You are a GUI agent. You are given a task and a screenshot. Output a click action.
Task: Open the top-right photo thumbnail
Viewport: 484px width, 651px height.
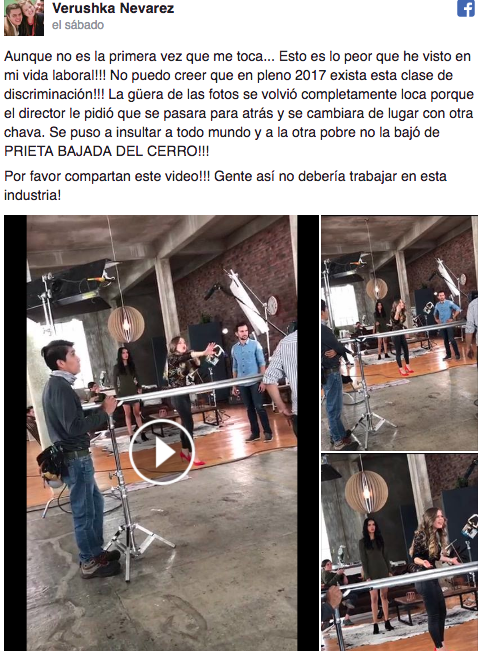tap(399, 333)
